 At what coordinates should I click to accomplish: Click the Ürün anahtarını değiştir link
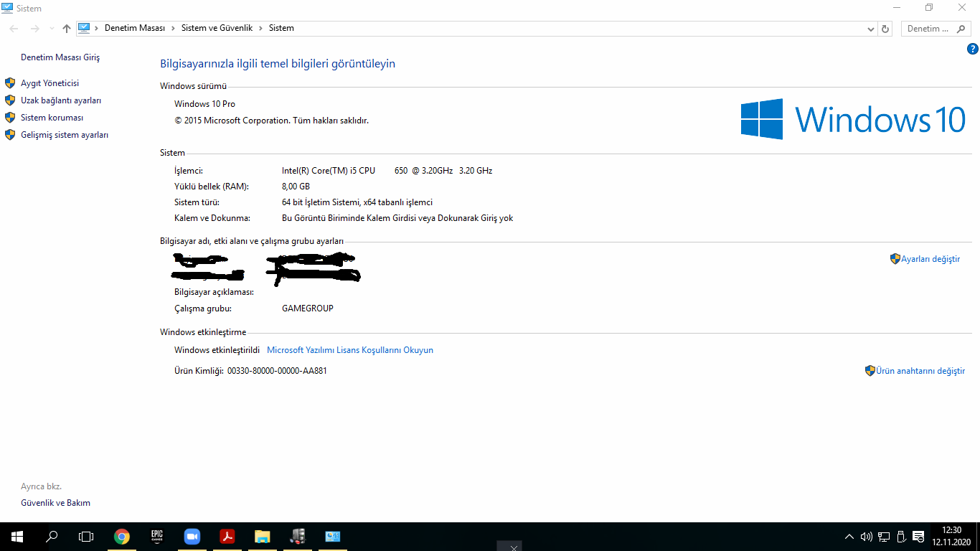coord(920,371)
